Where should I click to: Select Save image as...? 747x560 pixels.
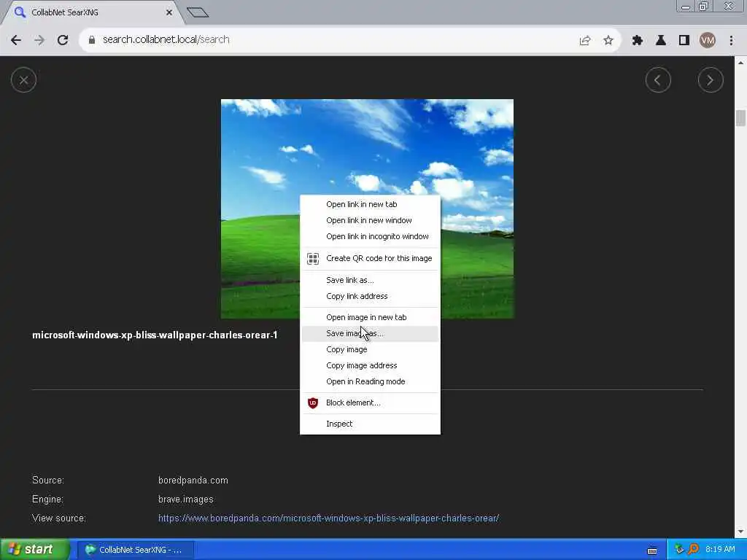[370, 333]
